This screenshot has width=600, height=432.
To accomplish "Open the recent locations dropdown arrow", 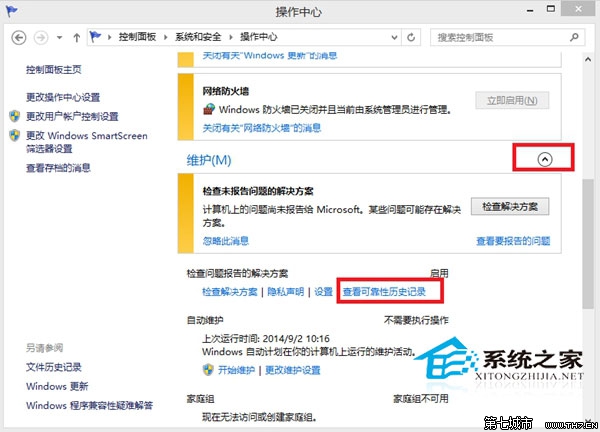I will [59, 37].
